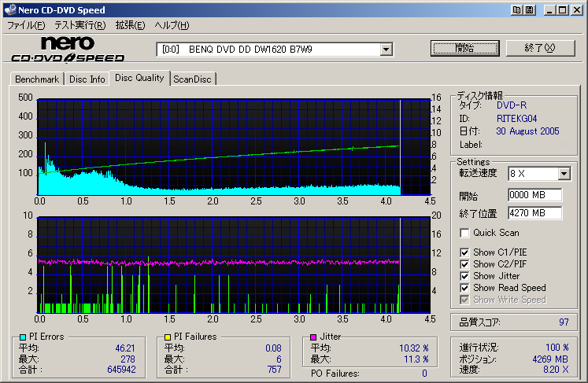Click the PI Errors upper graph
Viewport: 588px width, 383px height.
tap(233, 147)
